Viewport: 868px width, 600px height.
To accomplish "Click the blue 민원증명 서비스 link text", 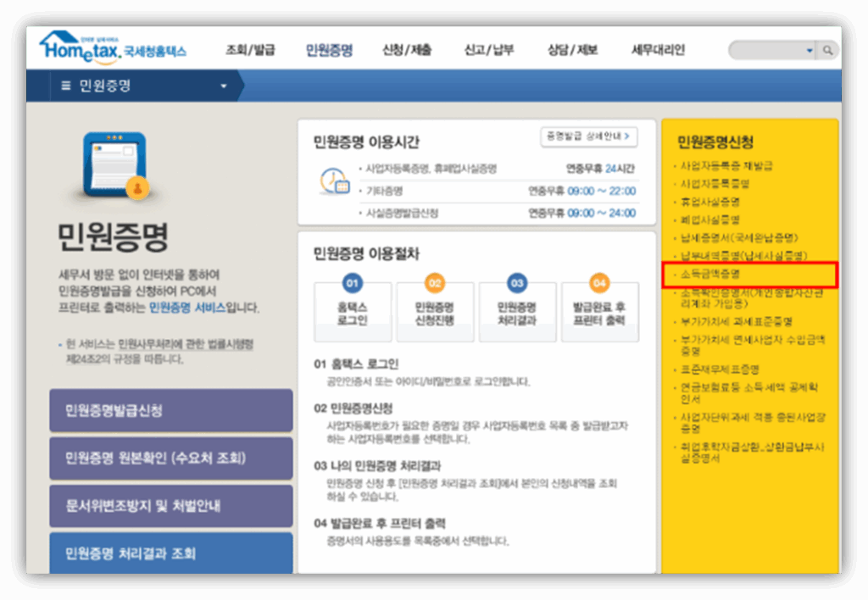I will (187, 308).
